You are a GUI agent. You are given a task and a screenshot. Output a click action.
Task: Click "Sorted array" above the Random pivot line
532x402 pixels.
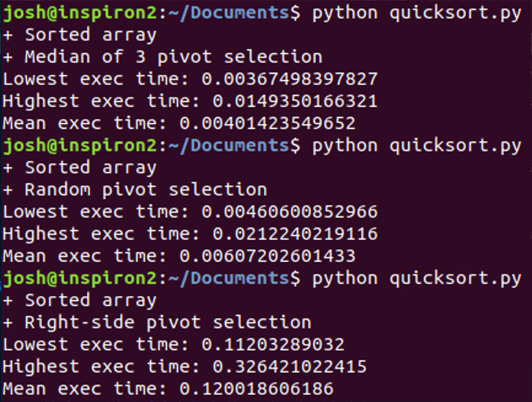(x=90, y=168)
